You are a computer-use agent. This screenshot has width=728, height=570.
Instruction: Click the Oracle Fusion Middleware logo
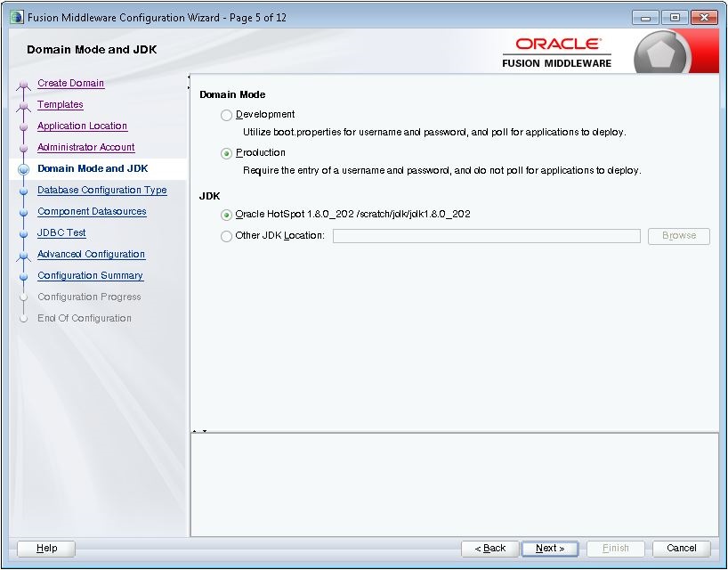click(x=556, y=53)
